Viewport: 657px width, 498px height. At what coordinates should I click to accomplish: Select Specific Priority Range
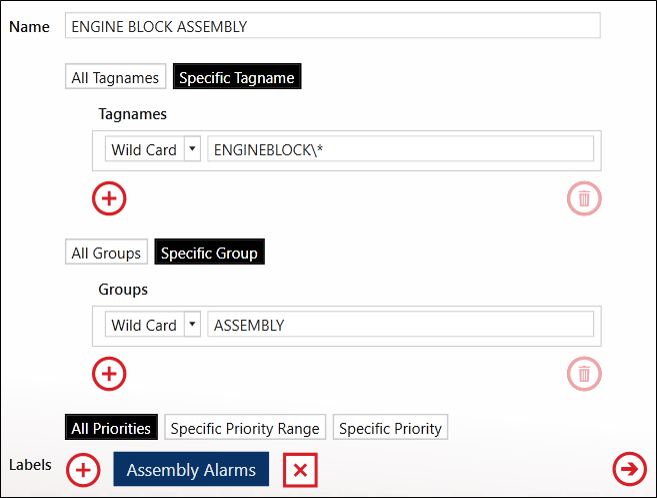pyautogui.click(x=245, y=427)
